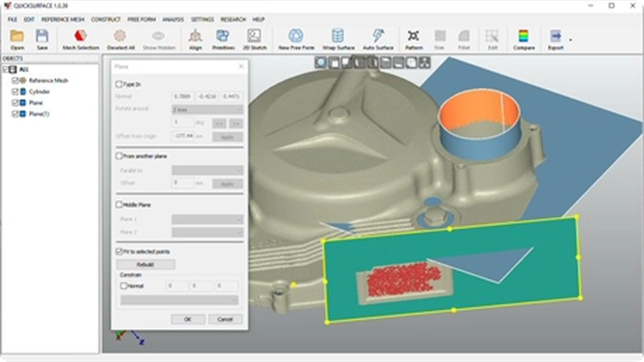Uncheck Fit to selected points
644x362 pixels.
point(119,250)
